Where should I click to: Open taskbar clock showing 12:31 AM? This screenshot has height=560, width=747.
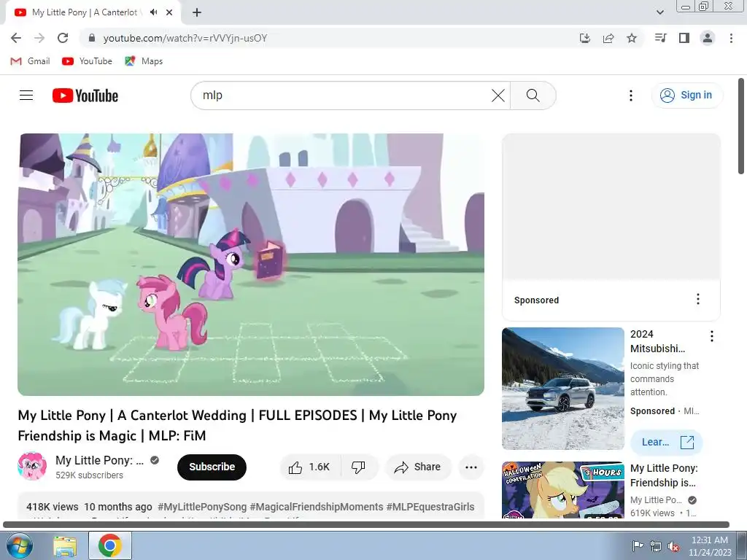(x=709, y=546)
